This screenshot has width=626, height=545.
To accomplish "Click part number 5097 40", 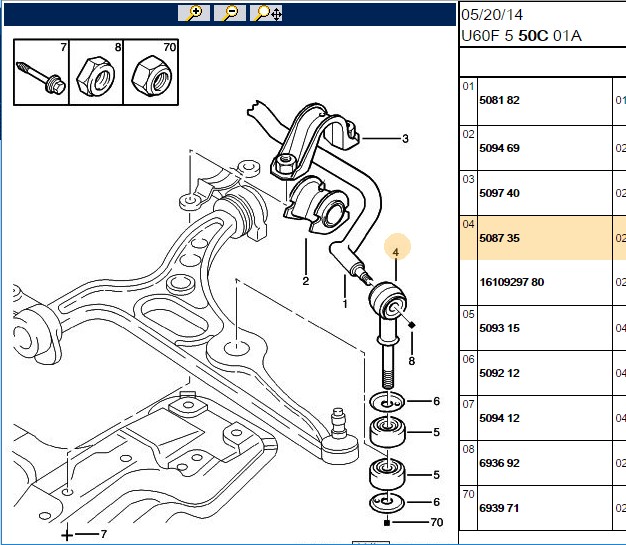I will point(499,193).
